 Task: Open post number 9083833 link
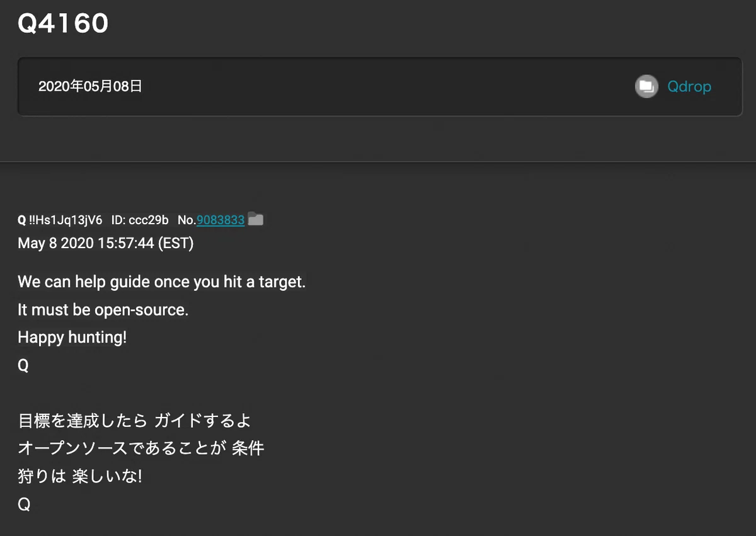pyautogui.click(x=220, y=220)
